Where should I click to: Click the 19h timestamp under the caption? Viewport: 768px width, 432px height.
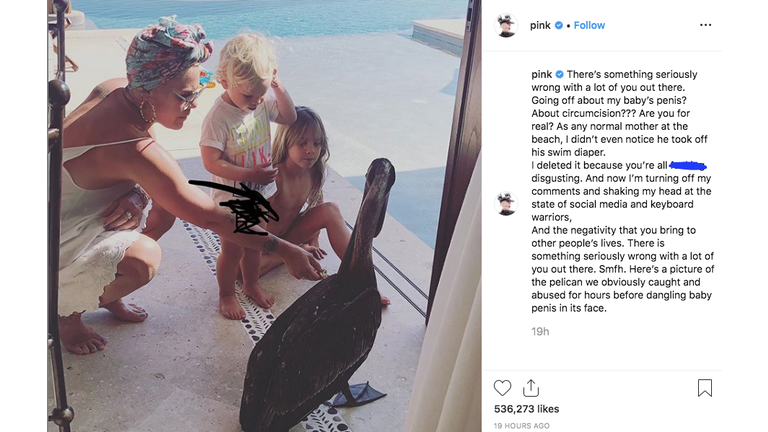tap(540, 332)
